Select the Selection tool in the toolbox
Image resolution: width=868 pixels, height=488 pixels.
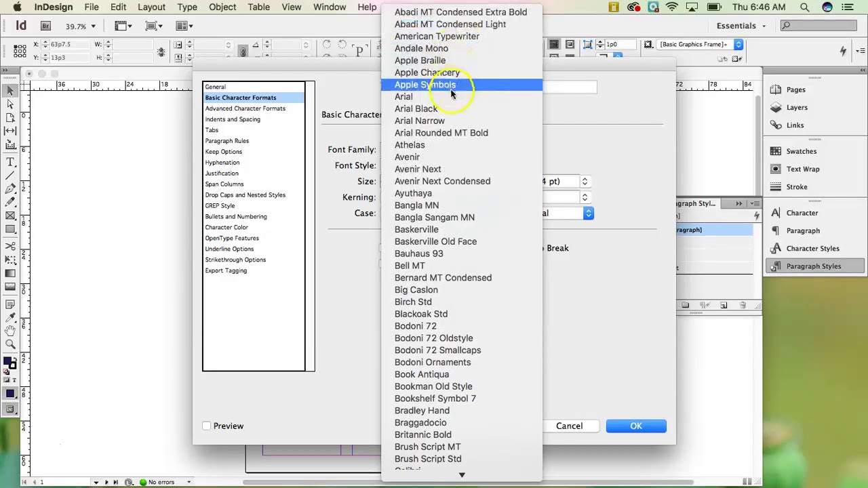point(10,90)
